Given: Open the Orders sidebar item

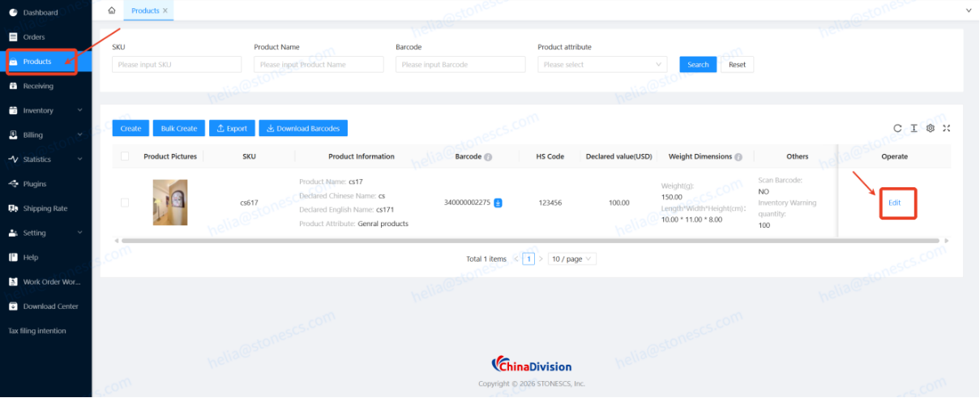Looking at the screenshot, I should [45, 36].
